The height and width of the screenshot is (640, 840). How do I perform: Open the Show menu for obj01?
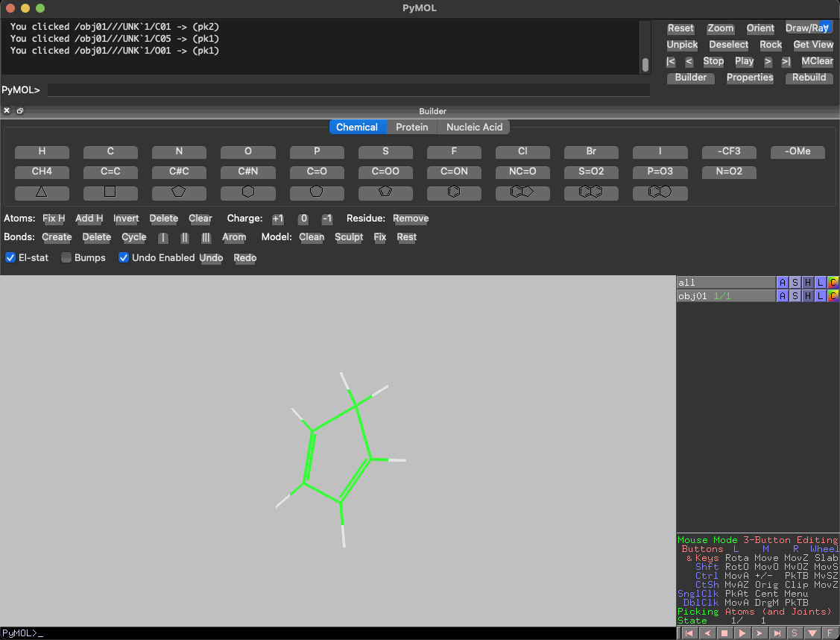795,296
